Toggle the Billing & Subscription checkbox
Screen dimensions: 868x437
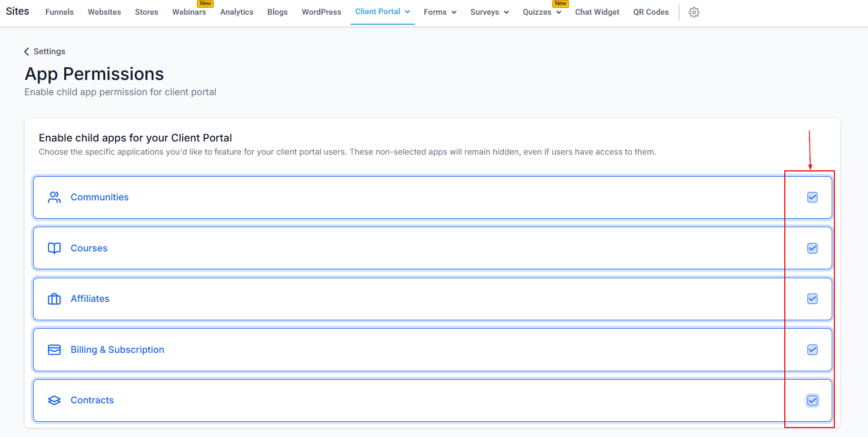click(x=812, y=350)
